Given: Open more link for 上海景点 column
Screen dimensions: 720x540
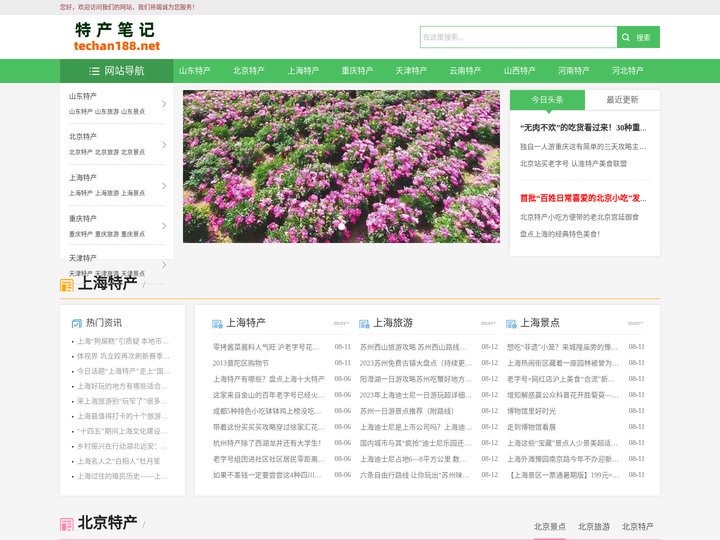Looking at the screenshot, I should pos(635,323).
